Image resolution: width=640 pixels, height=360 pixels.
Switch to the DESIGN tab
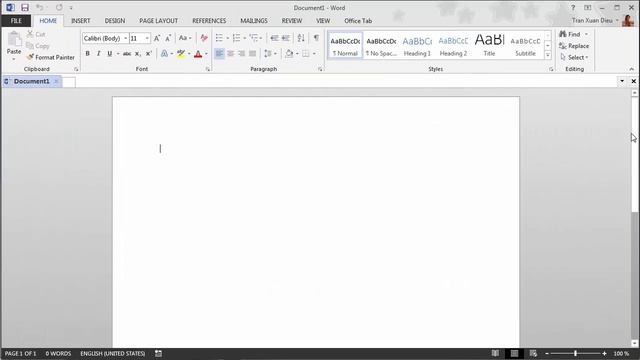coord(115,21)
